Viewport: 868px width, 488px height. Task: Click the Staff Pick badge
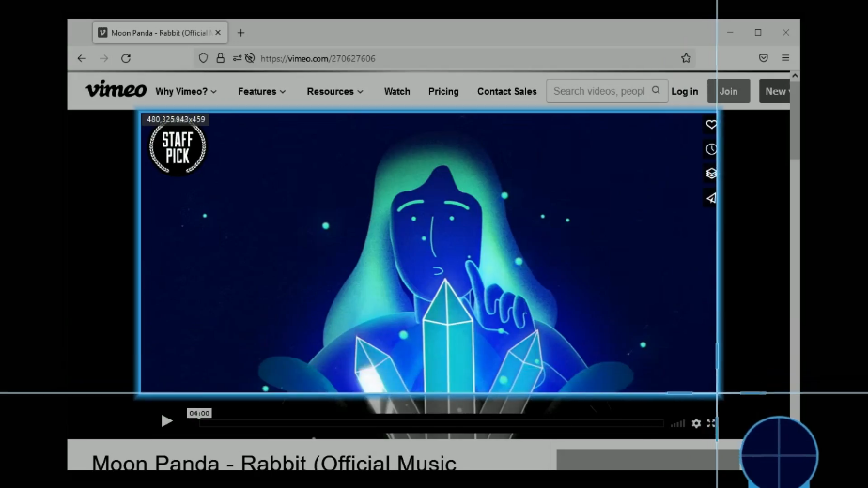[178, 147]
